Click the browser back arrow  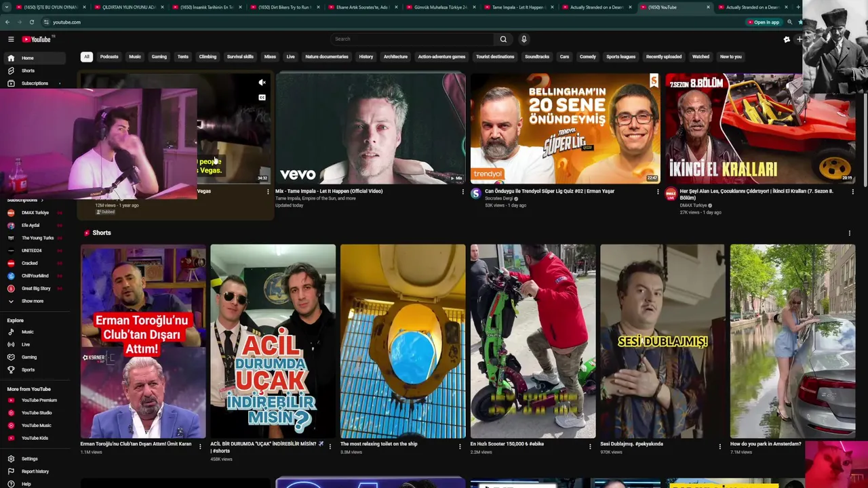(7, 22)
